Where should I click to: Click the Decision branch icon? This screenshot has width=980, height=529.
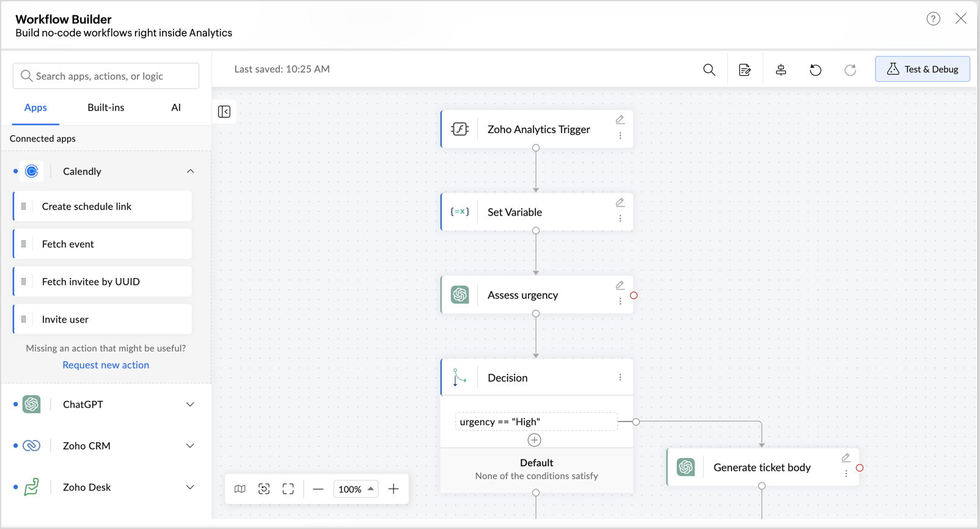click(x=459, y=378)
